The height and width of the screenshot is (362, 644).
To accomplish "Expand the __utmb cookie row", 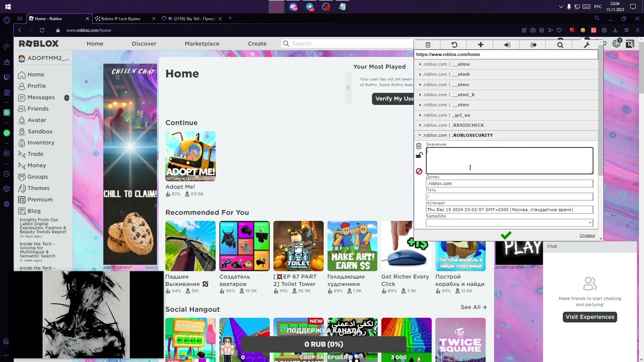I will pos(506,74).
